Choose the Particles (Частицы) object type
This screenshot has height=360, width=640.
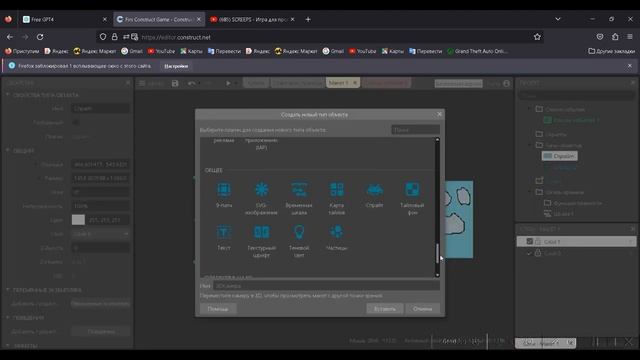click(336, 232)
